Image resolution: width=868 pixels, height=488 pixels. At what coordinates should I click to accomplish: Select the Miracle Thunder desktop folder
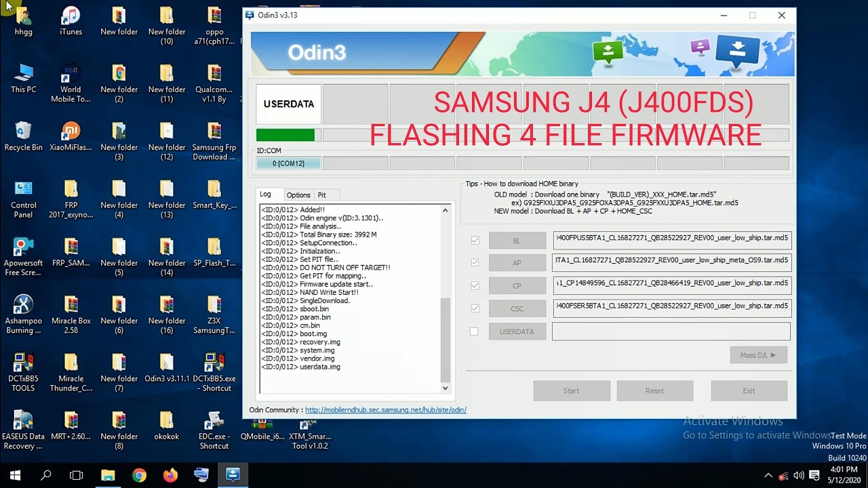pos(71,372)
